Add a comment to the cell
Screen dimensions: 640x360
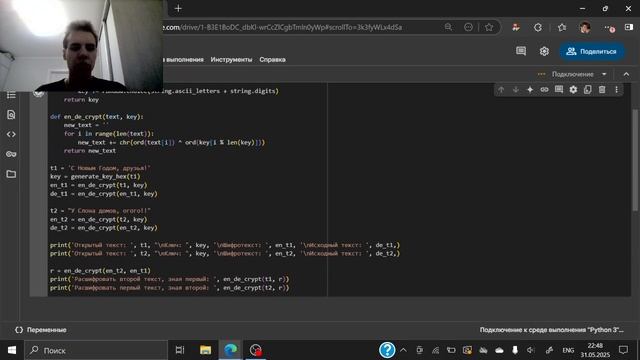[x=559, y=90]
